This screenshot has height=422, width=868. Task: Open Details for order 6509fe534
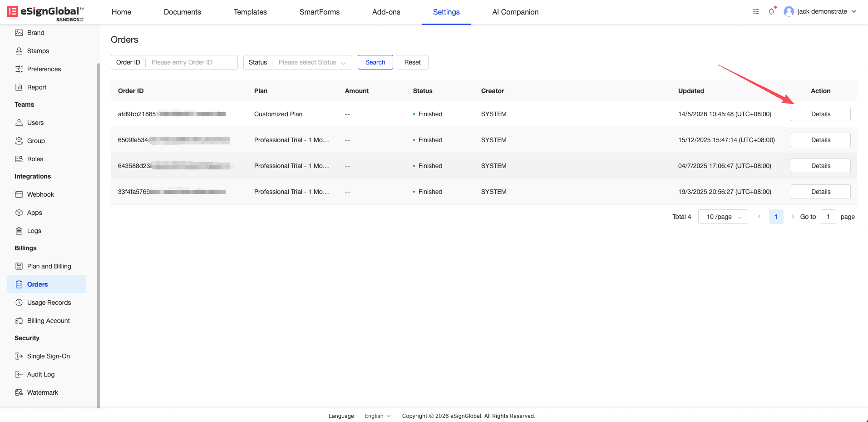tap(821, 140)
